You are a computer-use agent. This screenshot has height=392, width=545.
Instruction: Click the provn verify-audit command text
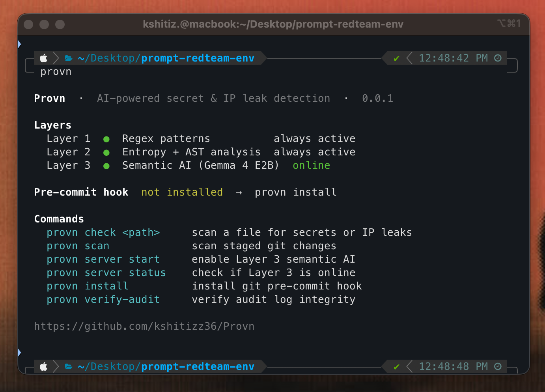103,299
